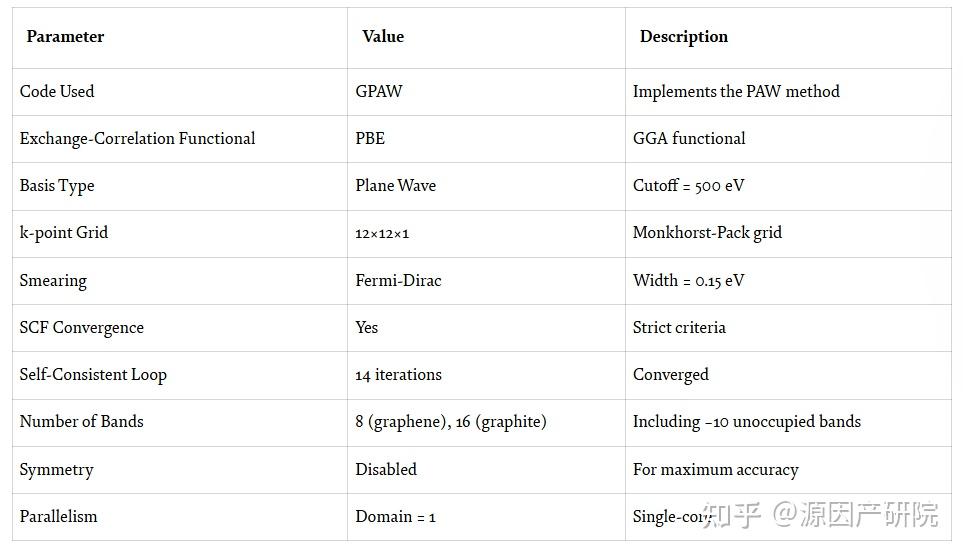Screen dimensions: 963x553
Task: Click the Exchange-Correlation Functional cell
Action: [137, 138]
